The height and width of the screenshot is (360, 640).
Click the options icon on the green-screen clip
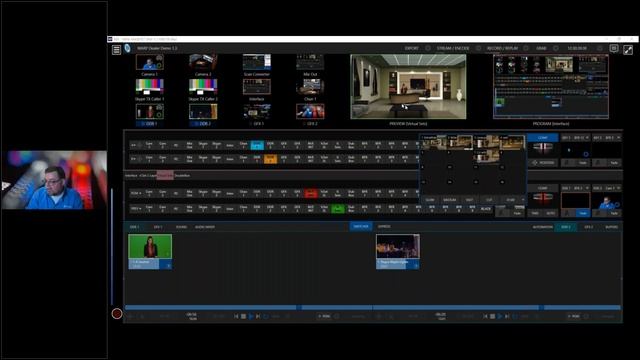168,266
